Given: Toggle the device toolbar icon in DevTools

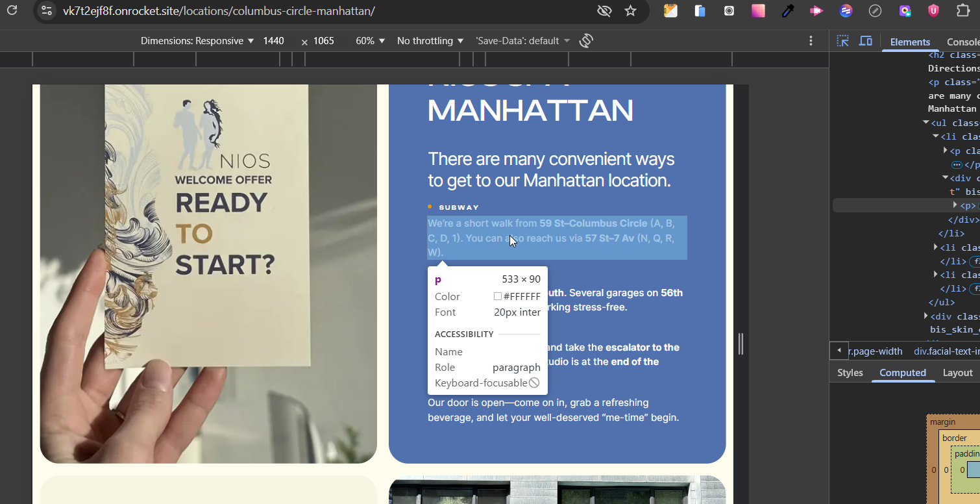Looking at the screenshot, I should point(865,42).
